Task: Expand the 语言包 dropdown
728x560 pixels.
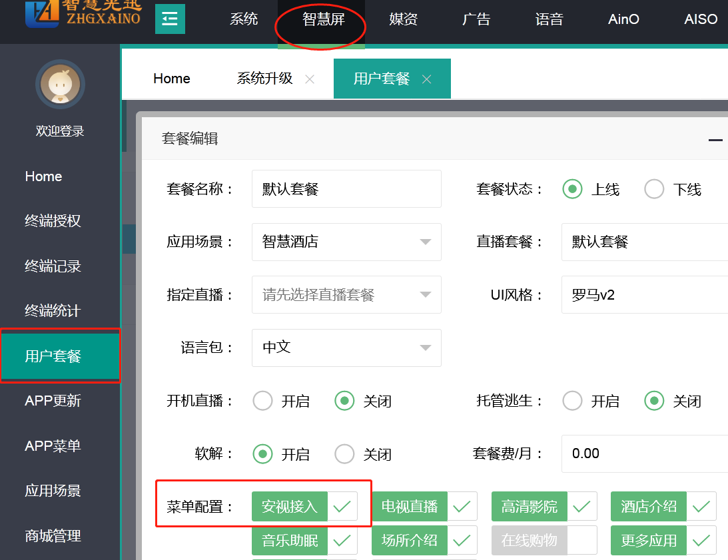Action: [346, 348]
